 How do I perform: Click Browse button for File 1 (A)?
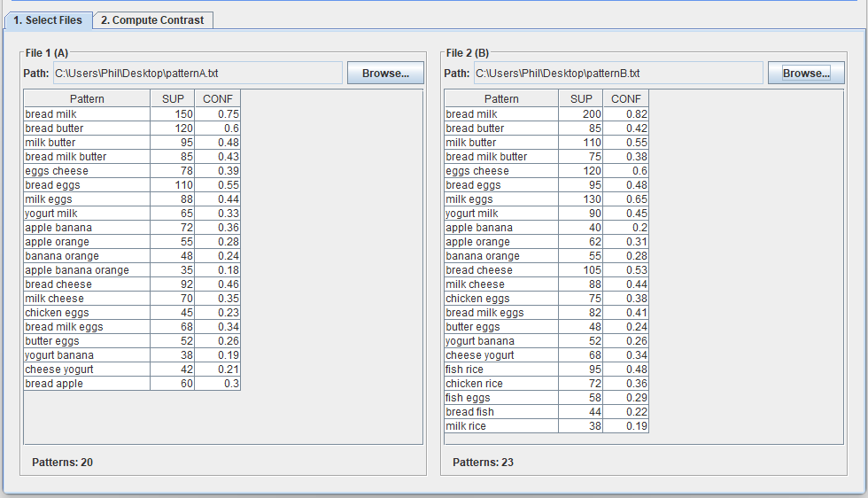click(x=385, y=74)
